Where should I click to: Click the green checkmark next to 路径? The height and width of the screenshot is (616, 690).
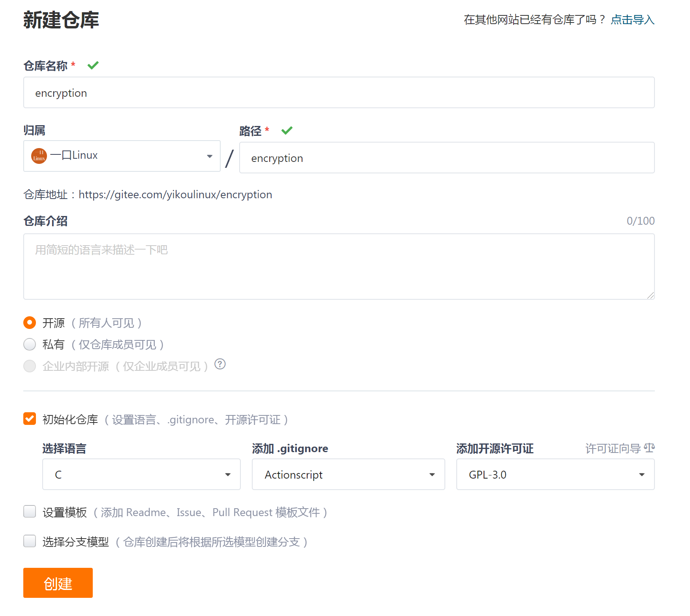287,130
